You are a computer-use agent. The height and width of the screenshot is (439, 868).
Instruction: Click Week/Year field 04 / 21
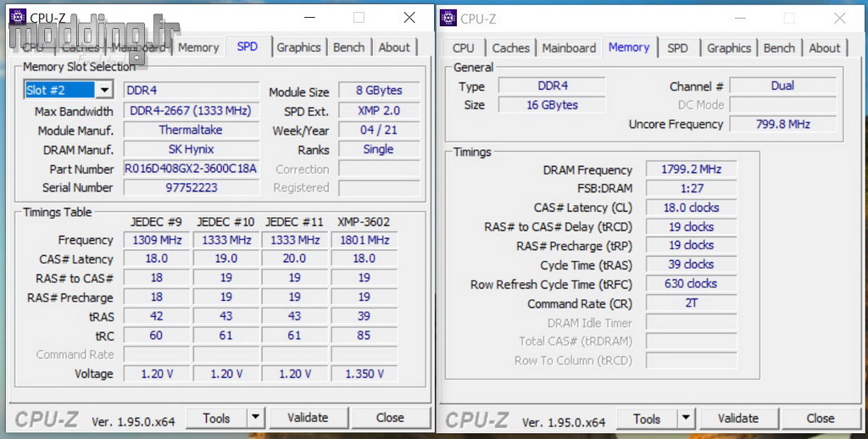(379, 131)
